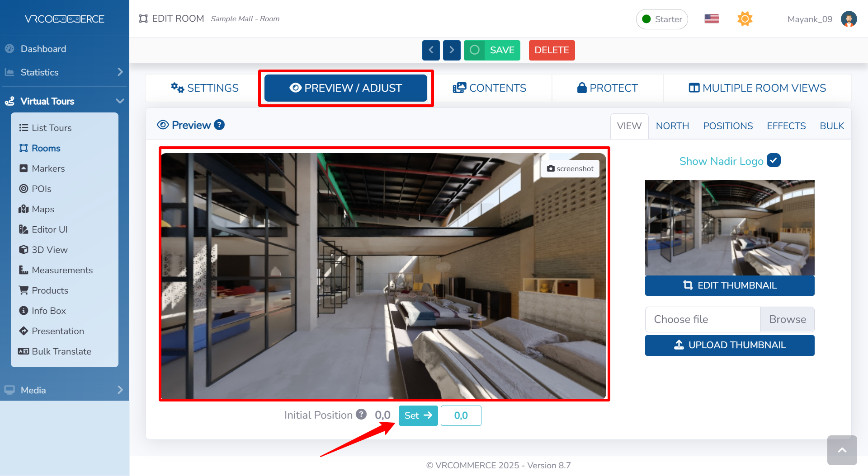Toggle the sun theme icon
The height and width of the screenshot is (476, 868).
pyautogui.click(x=745, y=19)
